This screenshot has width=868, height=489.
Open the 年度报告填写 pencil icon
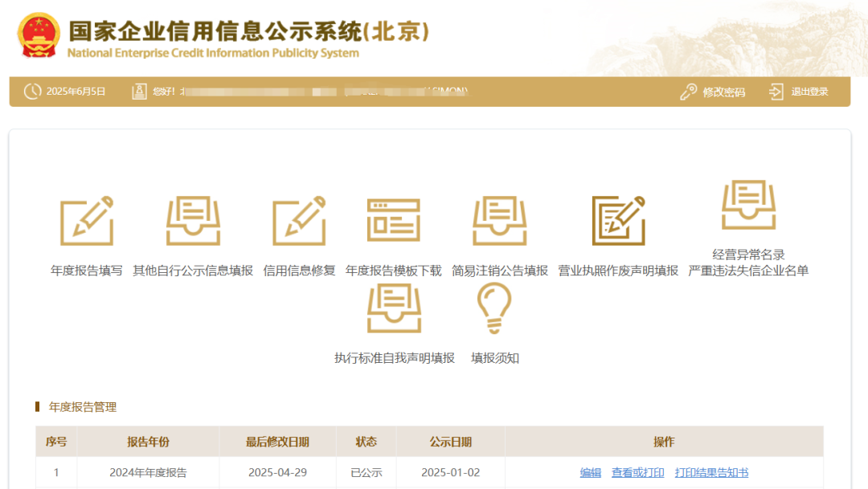(x=87, y=221)
